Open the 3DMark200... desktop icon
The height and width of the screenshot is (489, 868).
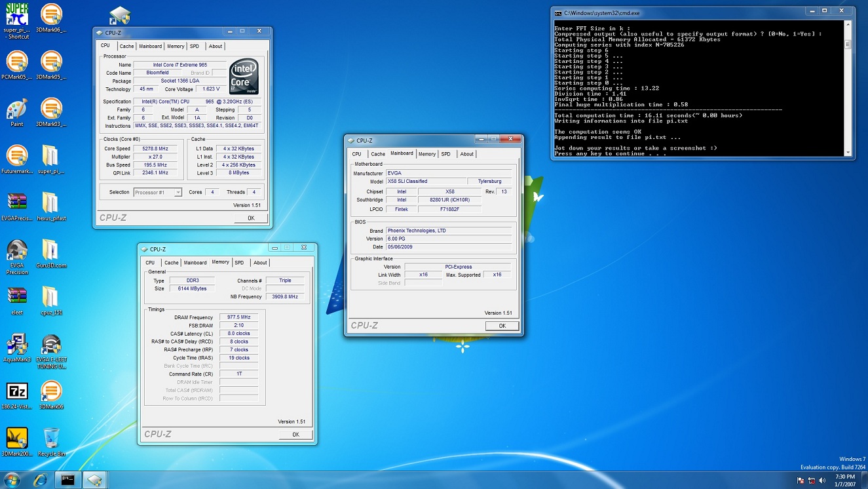(17, 443)
